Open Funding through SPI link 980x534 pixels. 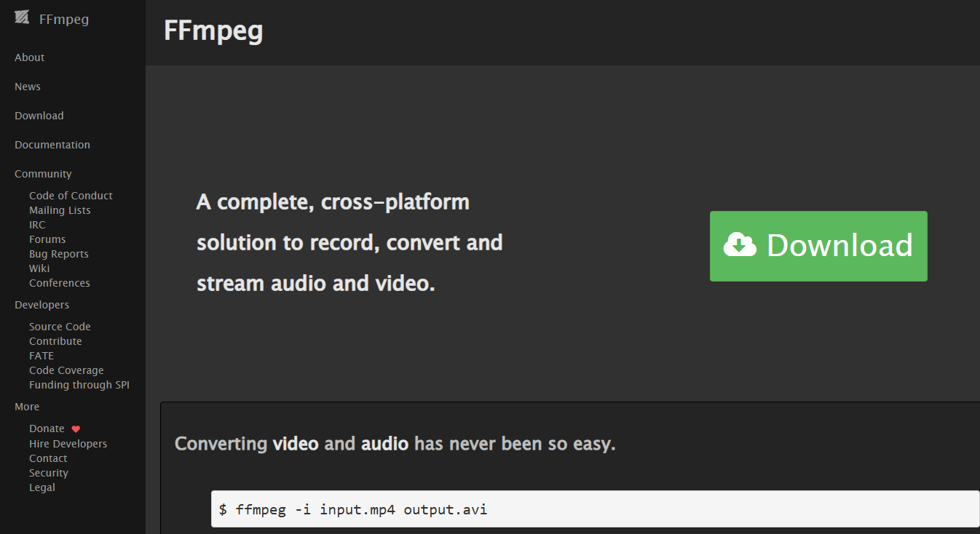tap(79, 385)
